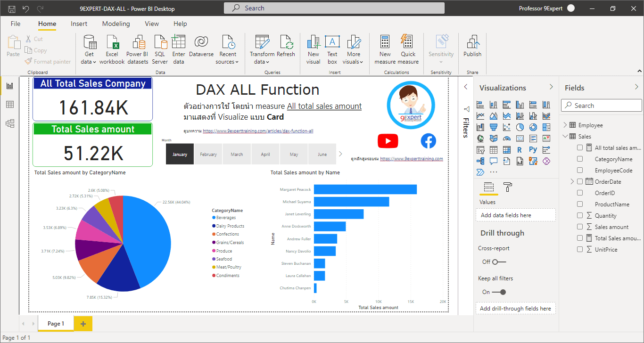Switch to Data view in the left sidebar
Screen dimensions: 644x343
pos(10,105)
